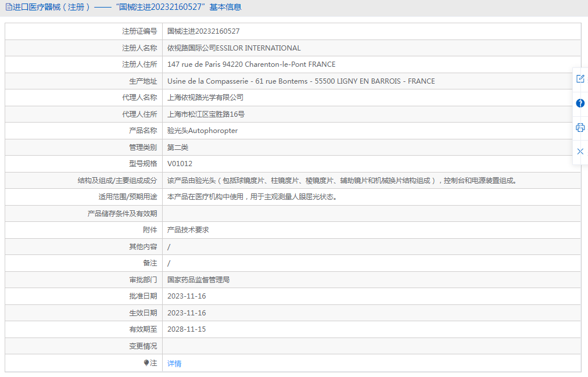Click management category value 第二类

tap(178, 148)
